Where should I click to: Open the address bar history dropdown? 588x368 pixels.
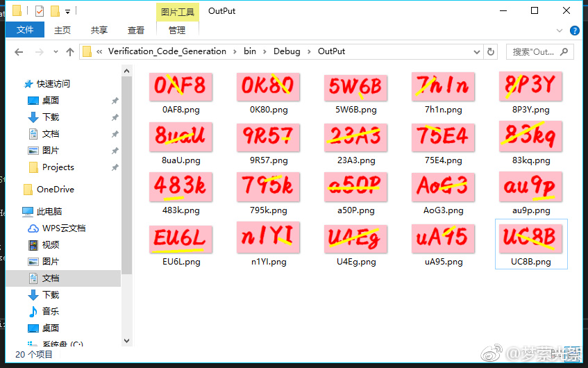[476, 51]
